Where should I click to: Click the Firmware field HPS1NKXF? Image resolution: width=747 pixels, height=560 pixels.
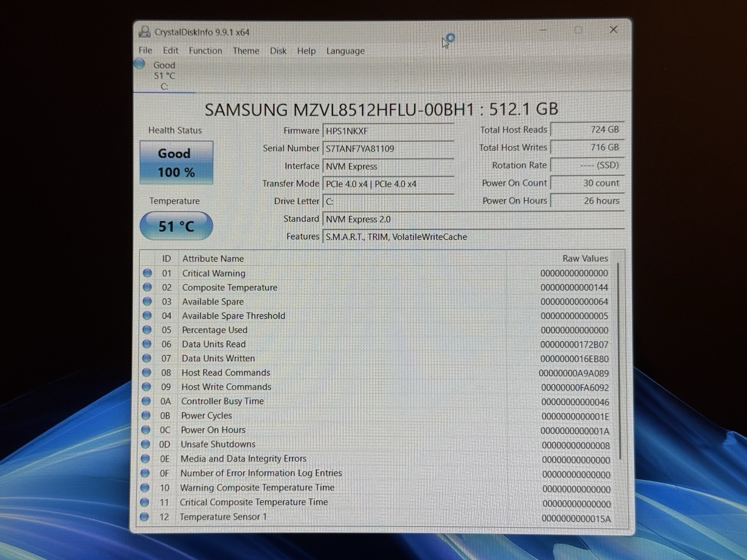(388, 131)
